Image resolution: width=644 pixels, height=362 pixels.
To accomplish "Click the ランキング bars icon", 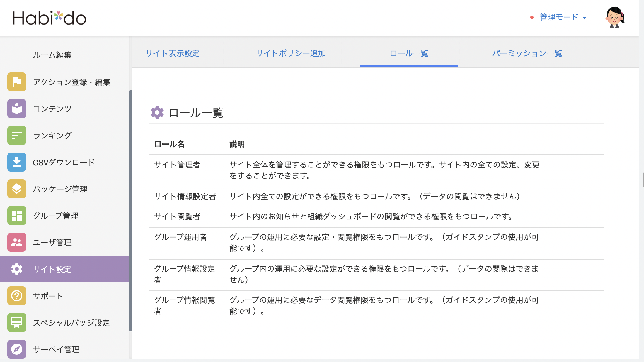I will [x=17, y=135].
